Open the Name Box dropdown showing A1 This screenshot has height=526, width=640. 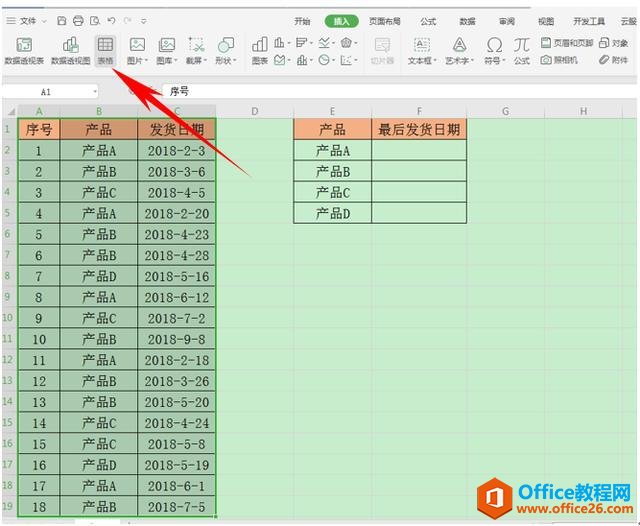point(95,92)
